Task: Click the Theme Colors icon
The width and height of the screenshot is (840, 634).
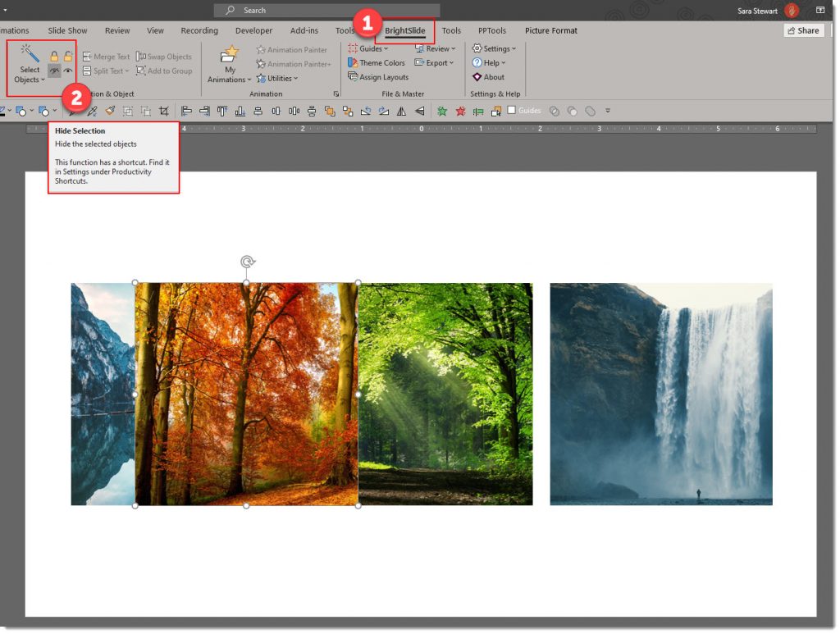Action: 353,62
